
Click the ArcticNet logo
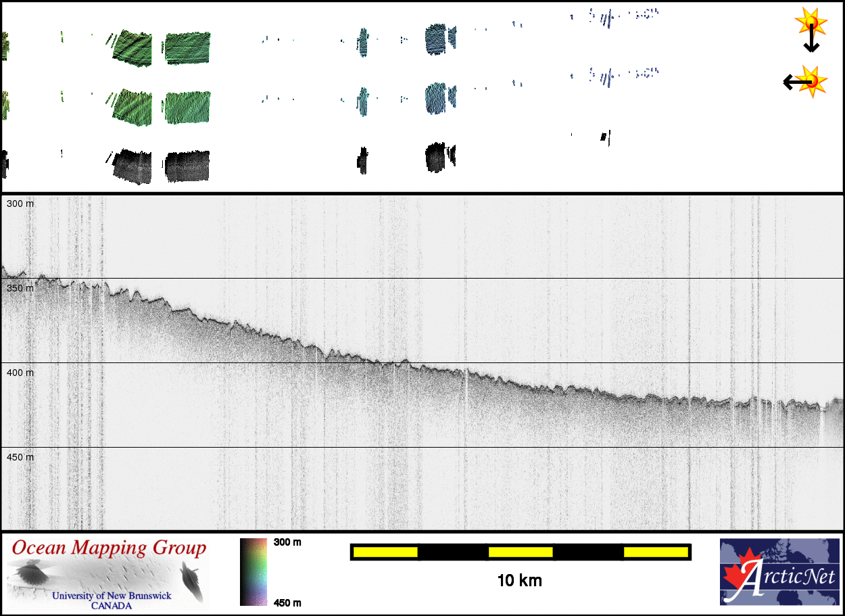[x=780, y=571]
